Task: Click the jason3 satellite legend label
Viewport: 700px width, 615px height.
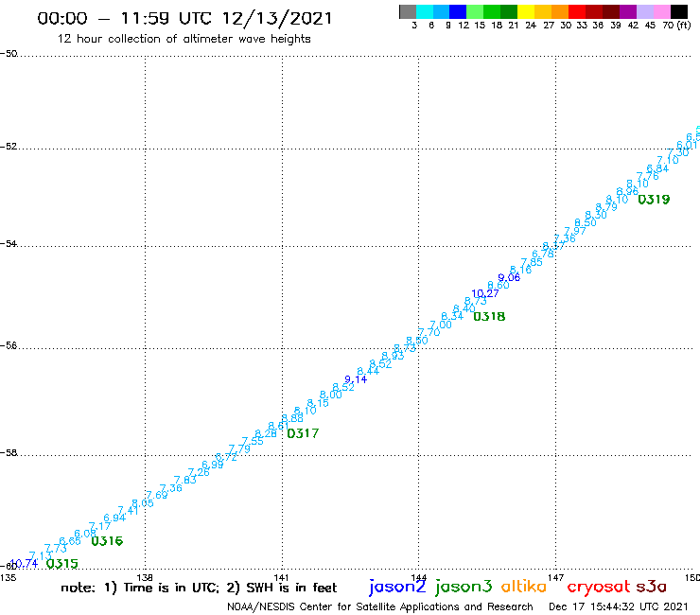Action: click(x=464, y=587)
